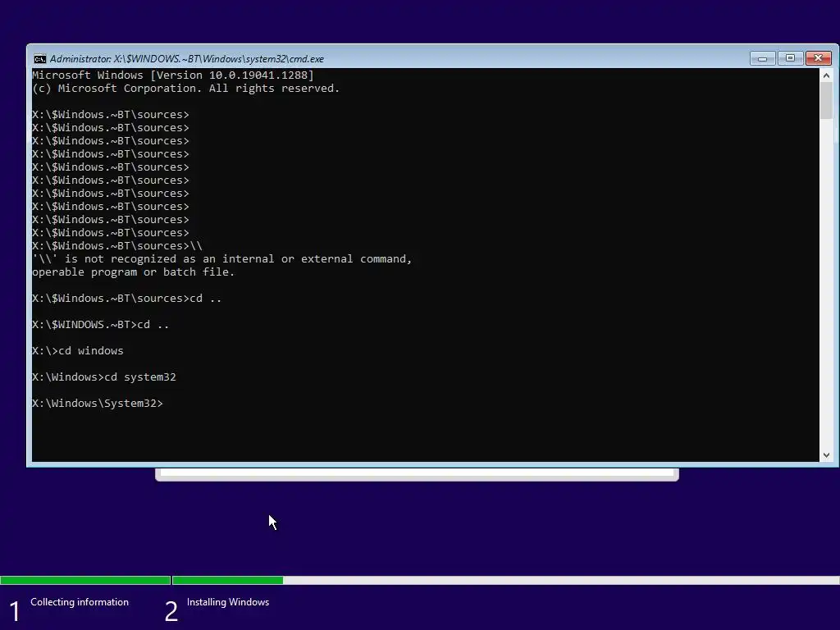Screen dimensions: 840x630
Task: Click the current X:\Windows\System32> prompt
Action: (98, 404)
